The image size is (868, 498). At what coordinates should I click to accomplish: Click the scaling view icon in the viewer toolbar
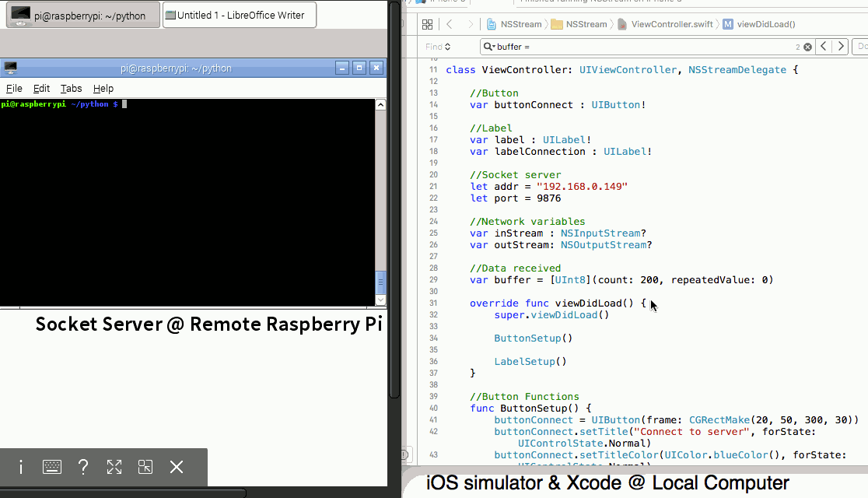pos(145,467)
